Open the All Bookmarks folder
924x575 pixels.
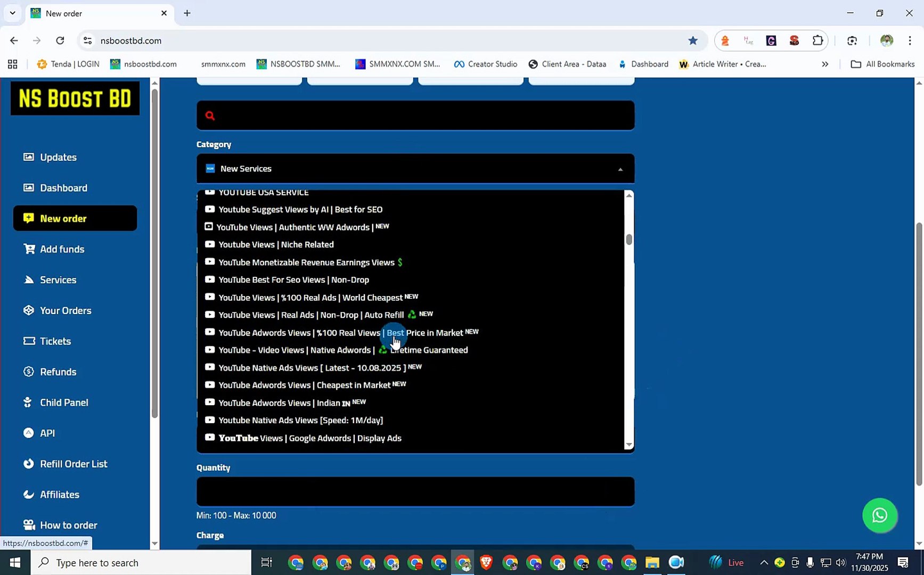pyautogui.click(x=882, y=64)
